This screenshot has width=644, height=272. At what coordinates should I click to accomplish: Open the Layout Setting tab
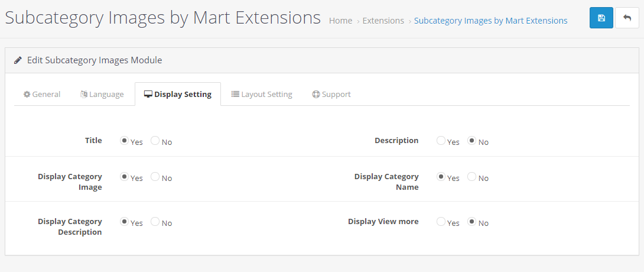click(x=262, y=94)
